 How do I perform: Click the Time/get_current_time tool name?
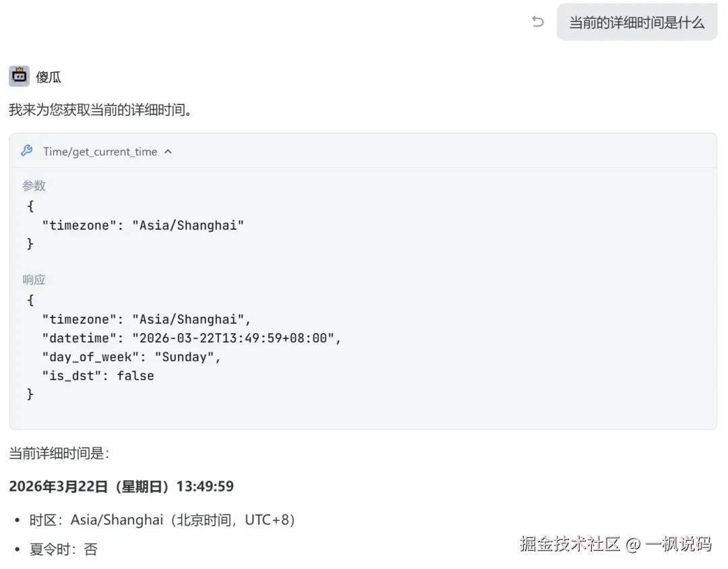point(100,152)
